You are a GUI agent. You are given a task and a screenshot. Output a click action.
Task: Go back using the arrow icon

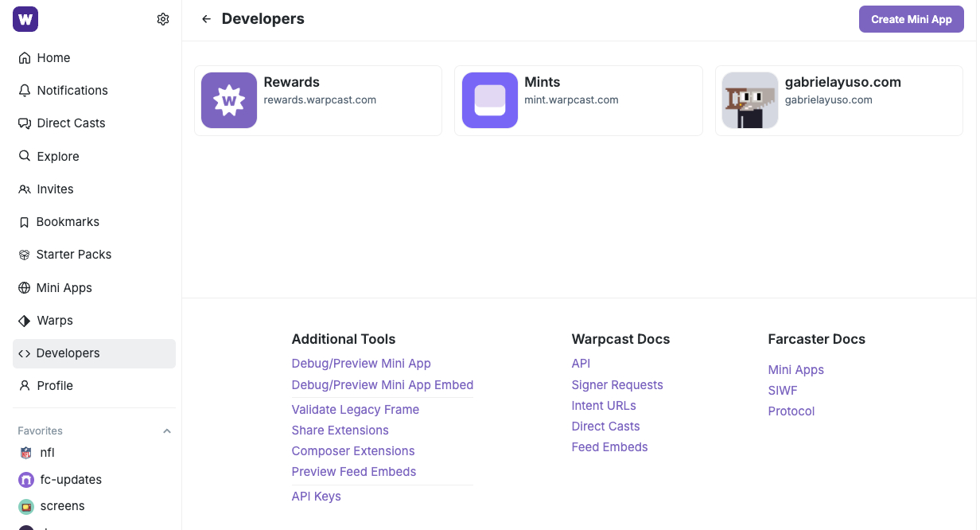[x=206, y=19]
